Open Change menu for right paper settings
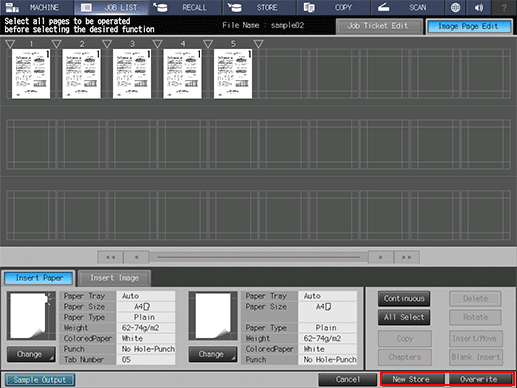517x388 pixels. tap(213, 354)
